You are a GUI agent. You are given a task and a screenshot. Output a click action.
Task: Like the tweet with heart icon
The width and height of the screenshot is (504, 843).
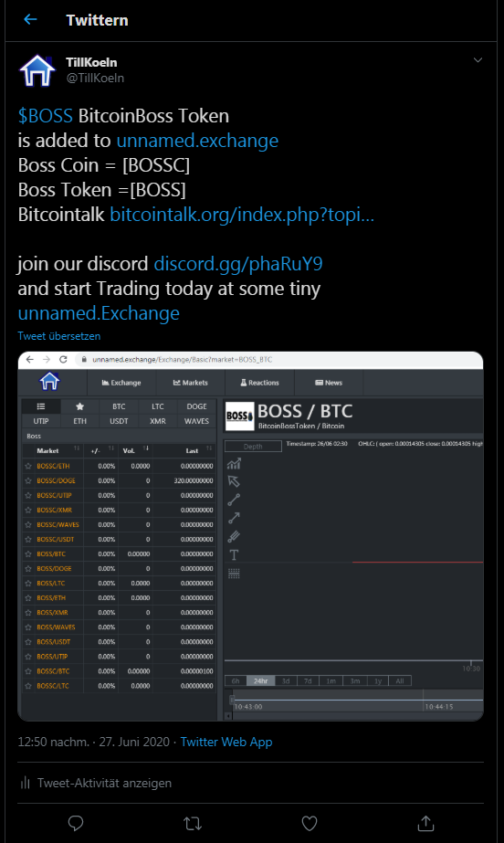pyautogui.click(x=309, y=823)
